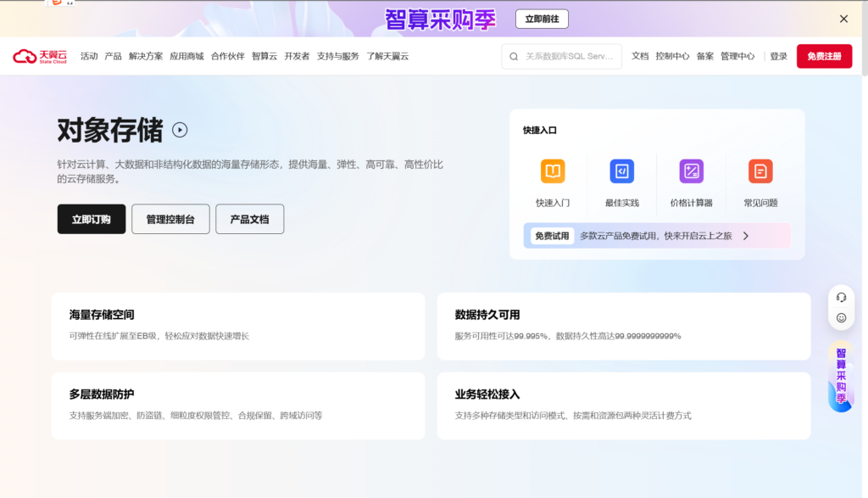868x498 pixels.
Task: Click the 登录 link
Action: (x=778, y=57)
